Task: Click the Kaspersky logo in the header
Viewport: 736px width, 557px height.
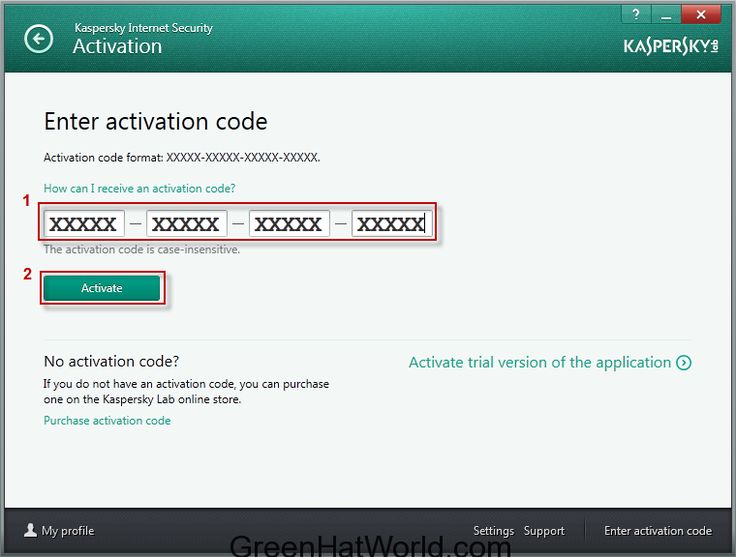Action: click(x=671, y=46)
